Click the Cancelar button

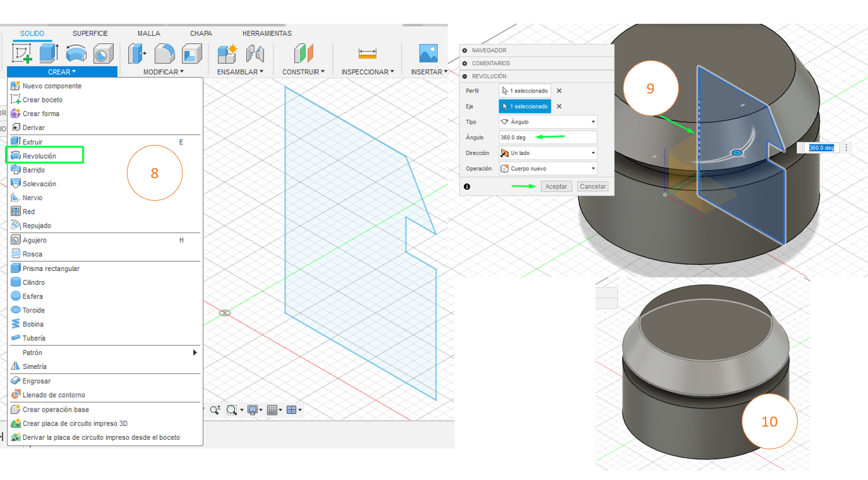(x=593, y=186)
